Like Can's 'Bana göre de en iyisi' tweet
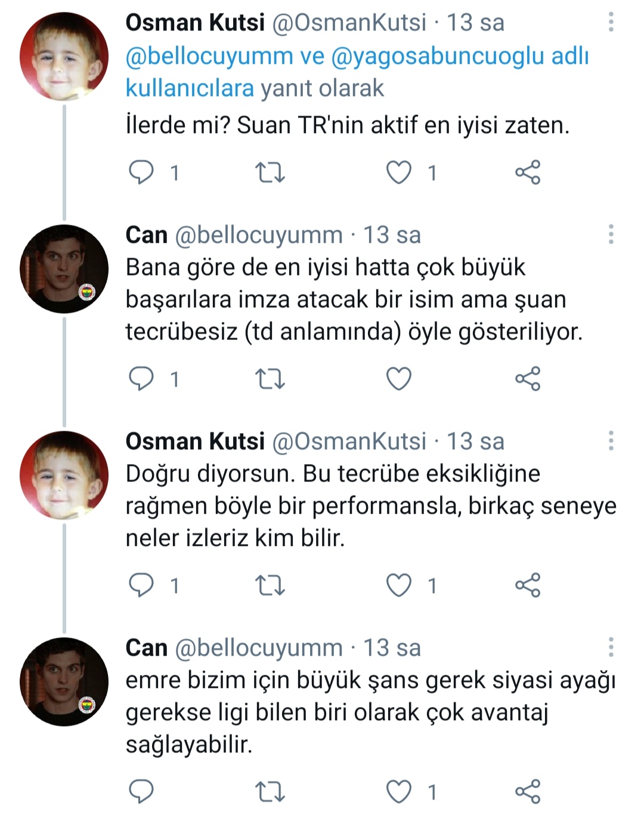 pyautogui.click(x=399, y=379)
